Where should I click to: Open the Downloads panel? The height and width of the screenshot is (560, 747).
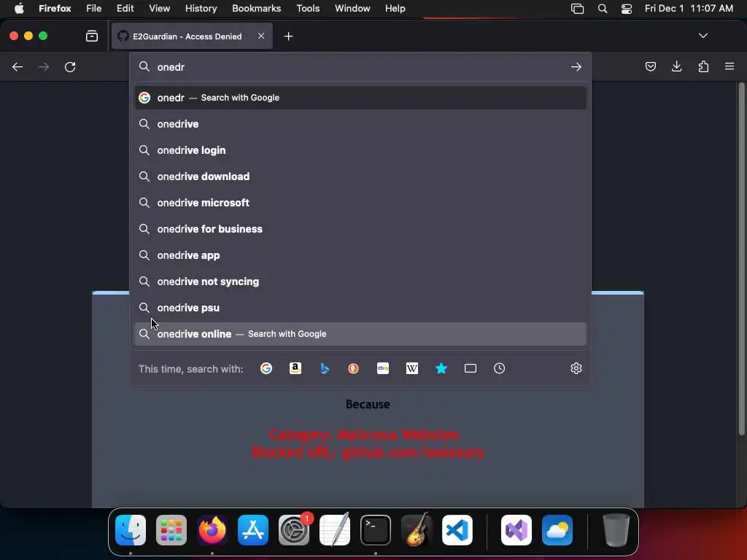tap(676, 66)
